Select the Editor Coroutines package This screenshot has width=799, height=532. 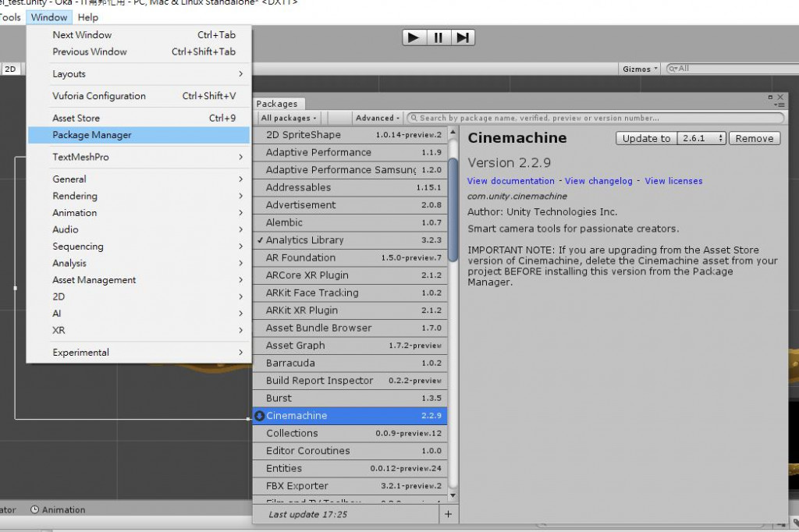click(x=350, y=451)
